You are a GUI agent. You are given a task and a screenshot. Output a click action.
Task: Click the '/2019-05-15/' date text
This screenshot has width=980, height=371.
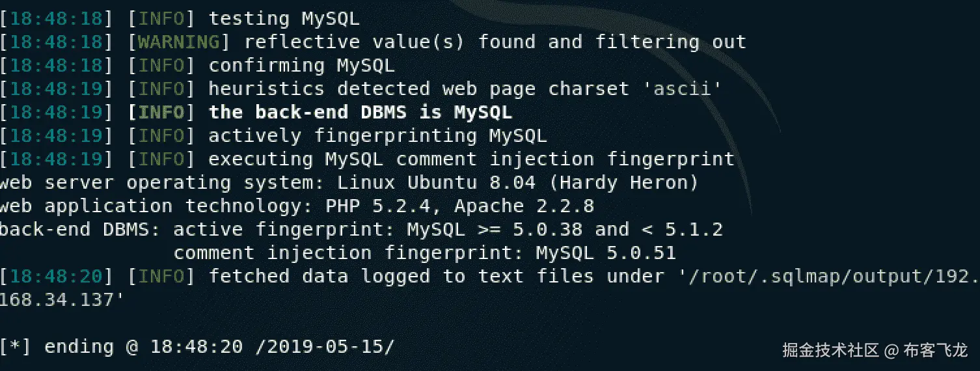[x=325, y=347]
